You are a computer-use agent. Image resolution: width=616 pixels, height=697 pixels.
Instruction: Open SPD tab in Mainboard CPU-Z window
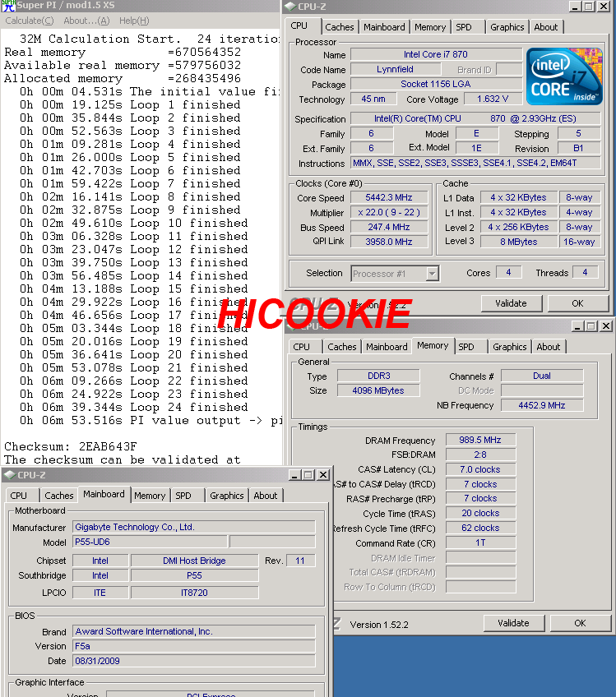183,496
